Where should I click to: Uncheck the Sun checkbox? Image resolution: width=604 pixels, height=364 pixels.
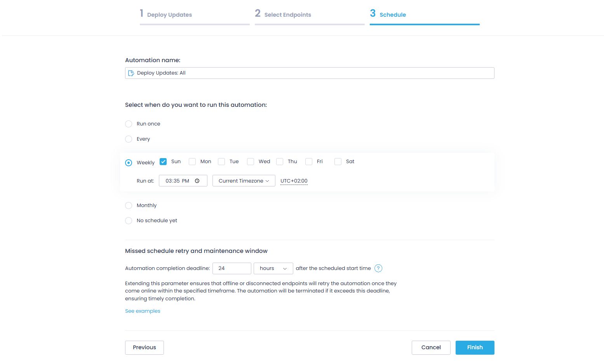[x=163, y=161]
